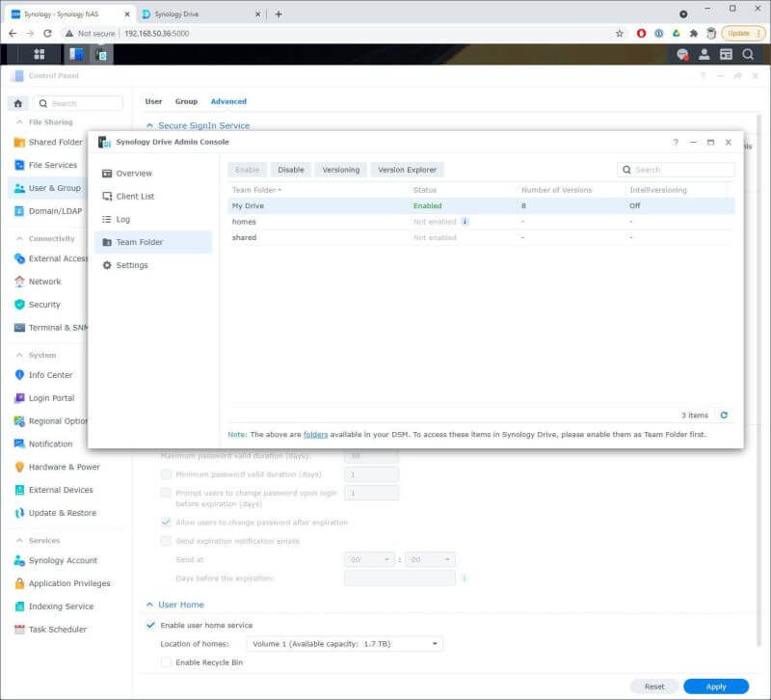771x700 pixels.
Task: Enable the Recycle Bin for user homes
Action: tap(168, 662)
